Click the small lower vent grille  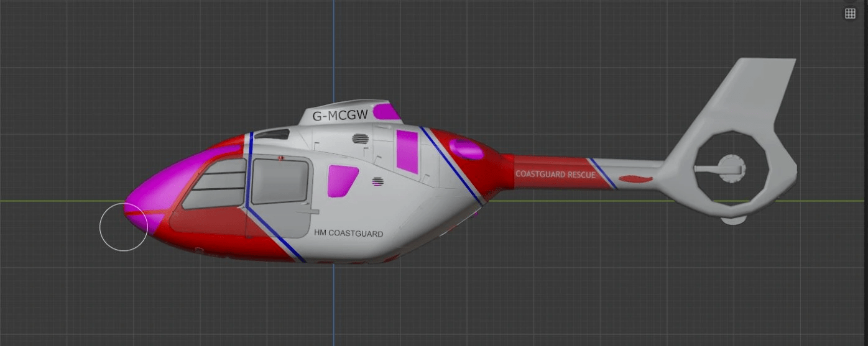click(x=377, y=181)
